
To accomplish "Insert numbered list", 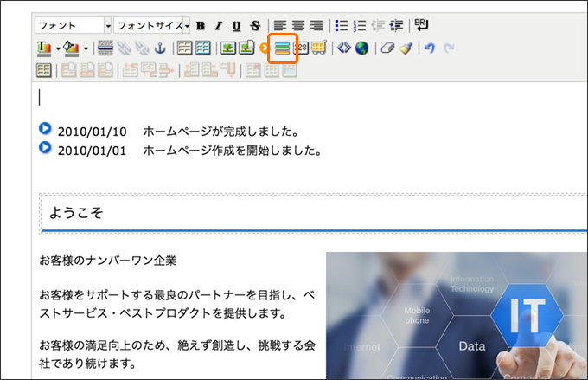I will pos(360,25).
